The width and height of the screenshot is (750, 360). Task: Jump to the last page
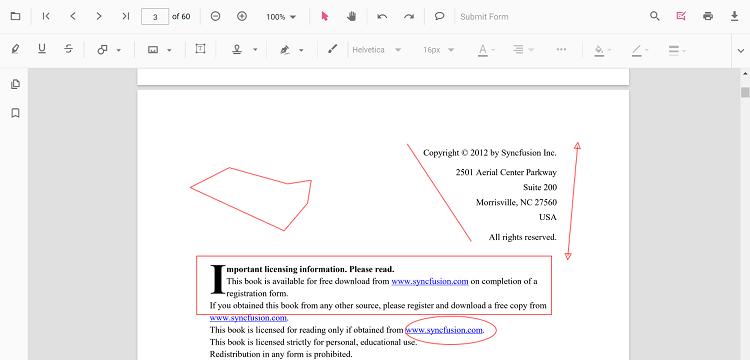click(125, 16)
